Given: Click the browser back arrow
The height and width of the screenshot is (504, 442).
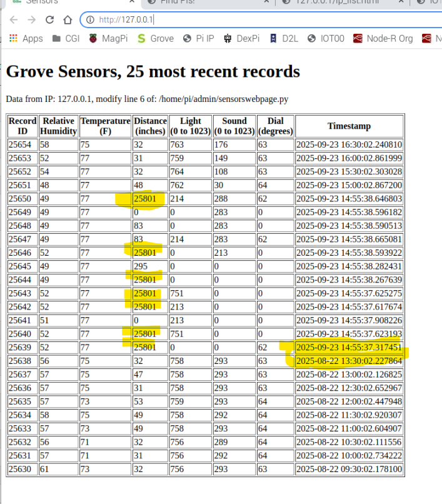Looking at the screenshot, I should (x=13, y=20).
